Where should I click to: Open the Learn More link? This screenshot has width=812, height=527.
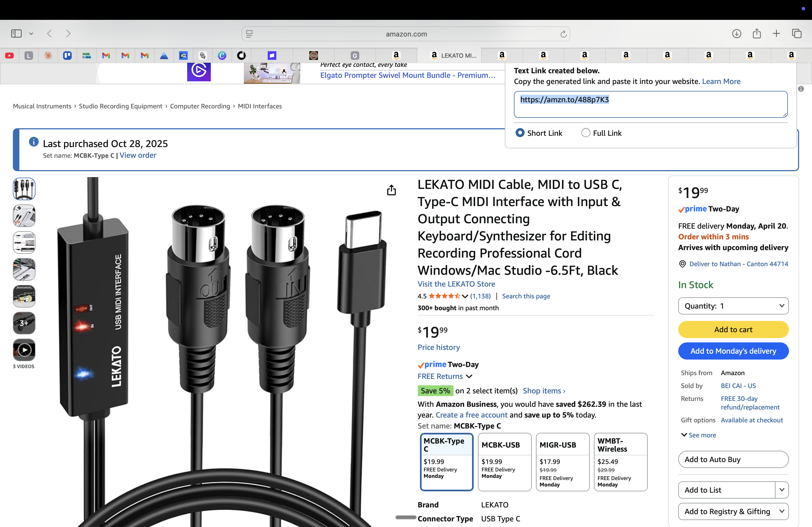721,82
